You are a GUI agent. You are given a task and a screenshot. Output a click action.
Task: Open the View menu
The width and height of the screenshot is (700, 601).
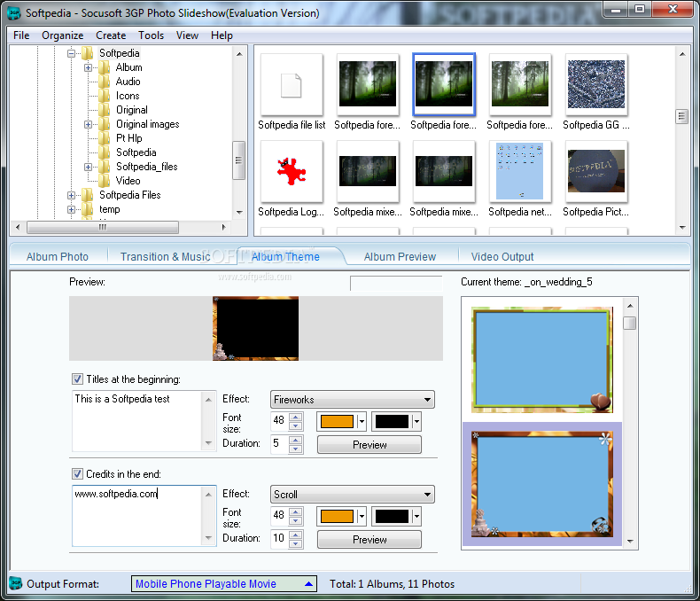187,35
